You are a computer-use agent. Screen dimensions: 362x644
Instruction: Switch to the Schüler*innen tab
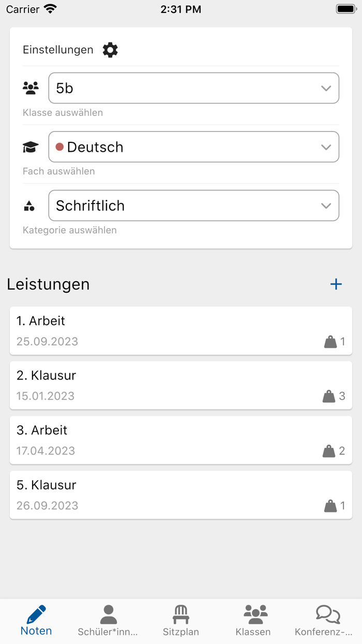coord(108,620)
